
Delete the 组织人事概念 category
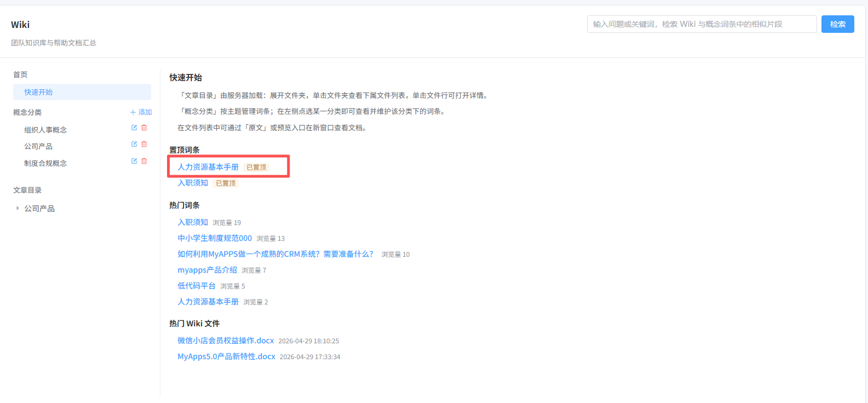[x=144, y=128]
